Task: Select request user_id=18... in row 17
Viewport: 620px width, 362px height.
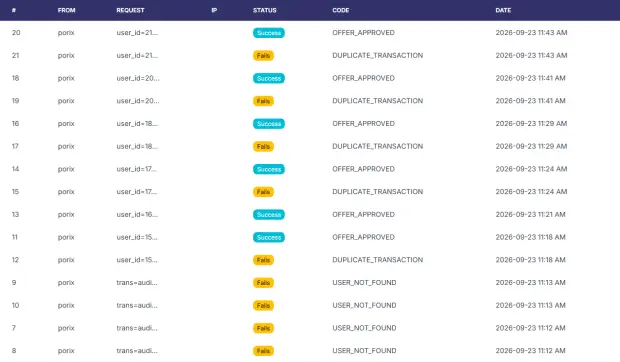Action: coord(137,146)
